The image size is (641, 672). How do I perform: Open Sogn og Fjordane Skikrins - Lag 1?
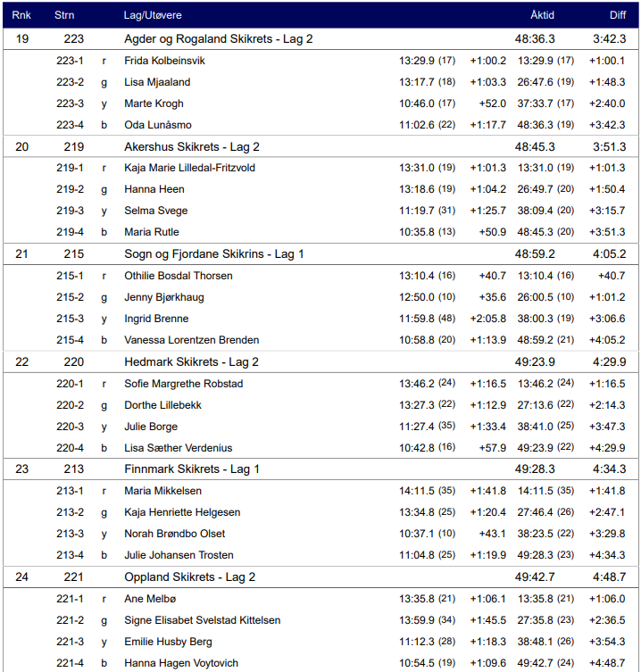pyautogui.click(x=213, y=254)
